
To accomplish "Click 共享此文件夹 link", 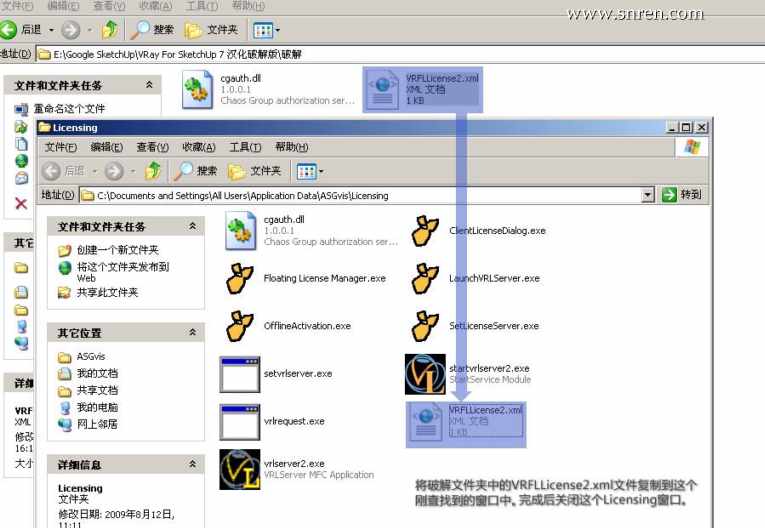I will coord(98,292).
